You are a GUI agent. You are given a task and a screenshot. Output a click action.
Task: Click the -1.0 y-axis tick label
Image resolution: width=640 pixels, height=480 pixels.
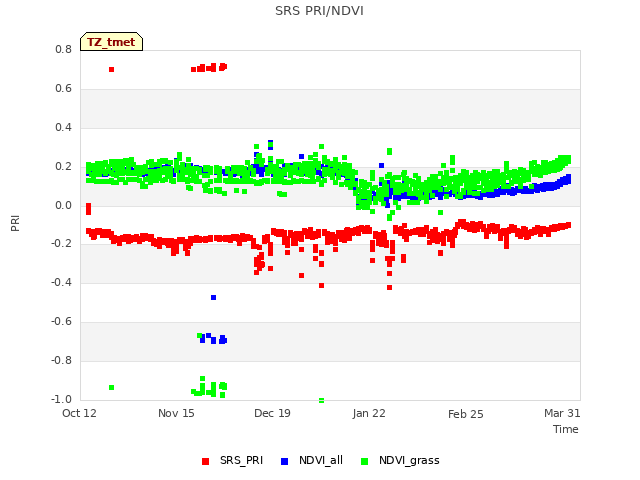point(62,399)
